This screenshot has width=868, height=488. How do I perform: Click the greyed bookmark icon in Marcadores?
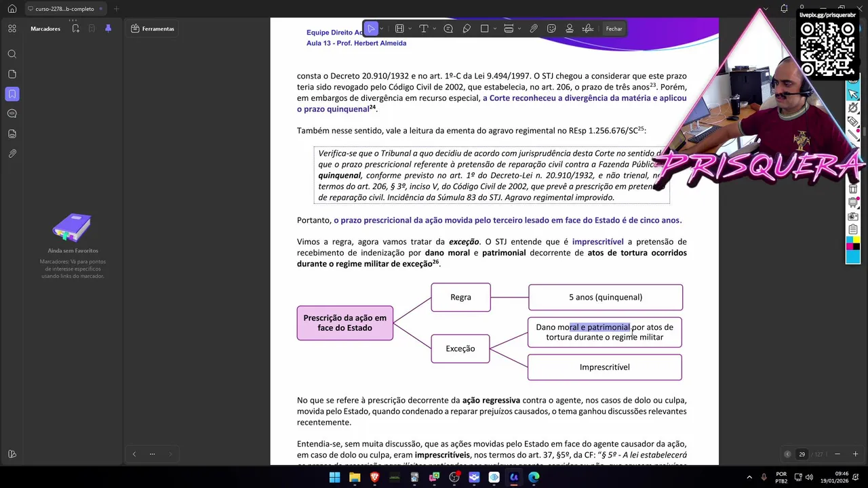point(92,28)
